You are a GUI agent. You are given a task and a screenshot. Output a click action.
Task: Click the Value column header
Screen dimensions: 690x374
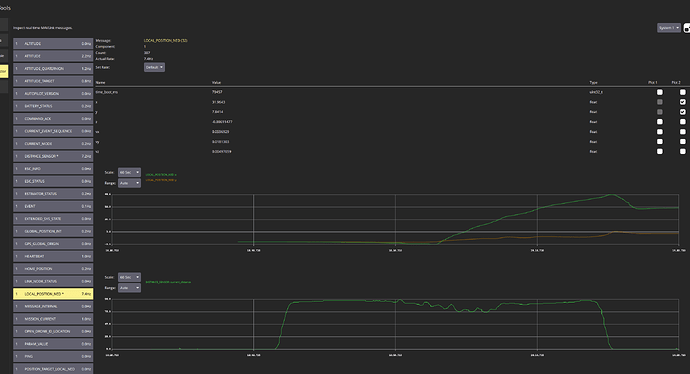tap(216, 82)
